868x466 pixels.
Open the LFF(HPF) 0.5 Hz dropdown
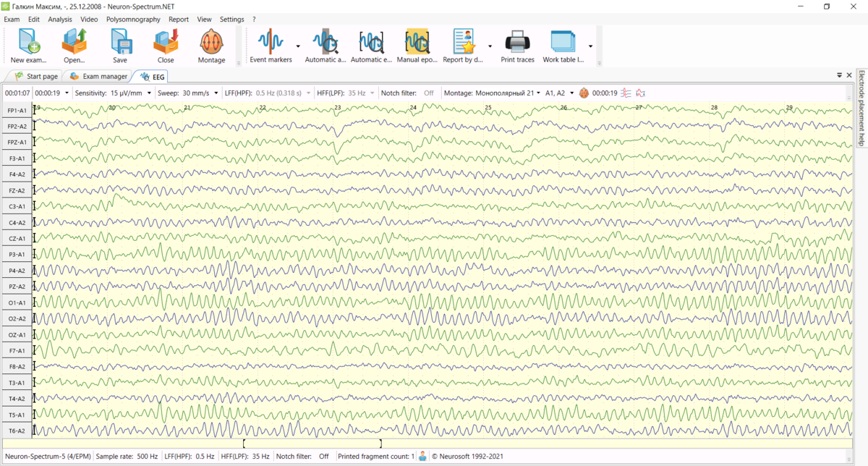(308, 93)
